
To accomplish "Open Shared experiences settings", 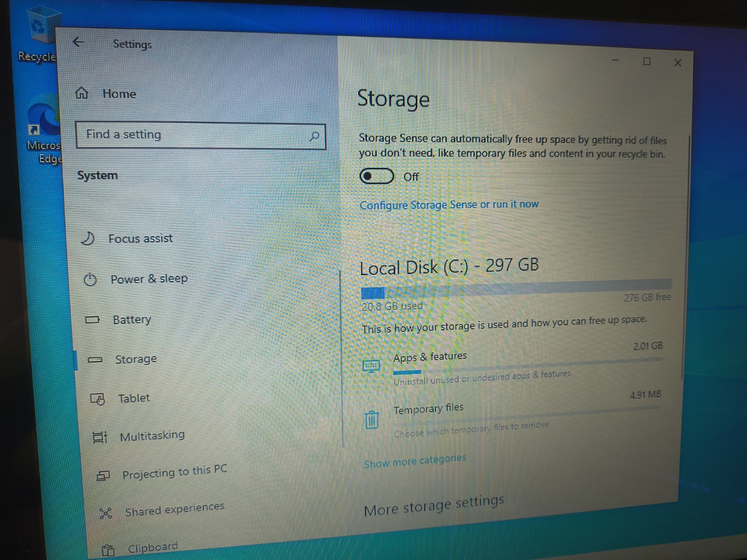I will point(175,509).
